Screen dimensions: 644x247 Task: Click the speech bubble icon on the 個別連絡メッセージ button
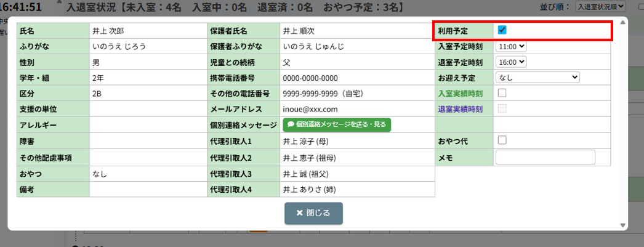click(291, 124)
